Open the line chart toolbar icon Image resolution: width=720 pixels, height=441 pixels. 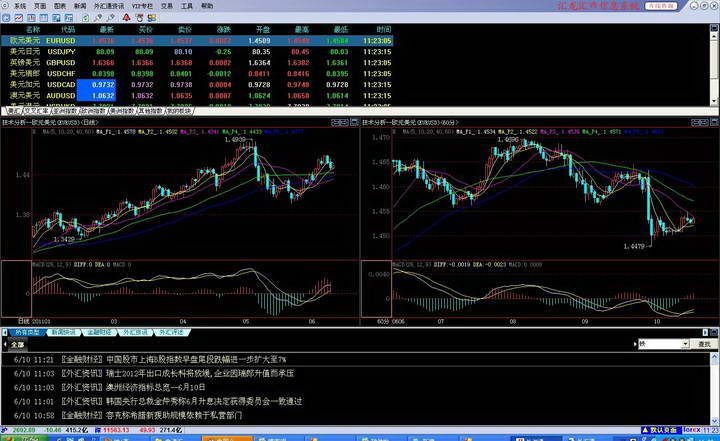point(18,18)
